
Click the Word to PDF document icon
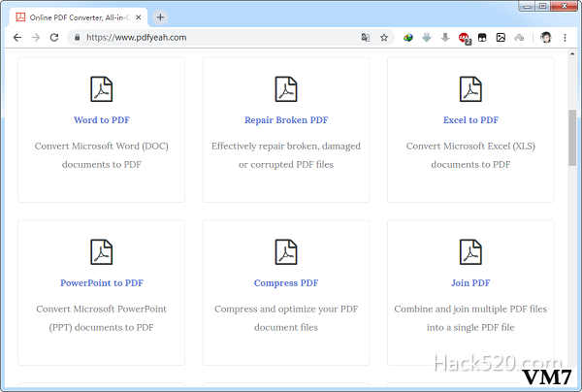tap(101, 89)
